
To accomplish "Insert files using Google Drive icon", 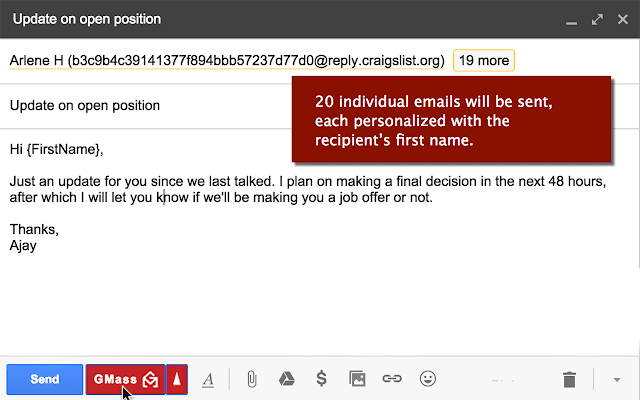I will click(285, 379).
